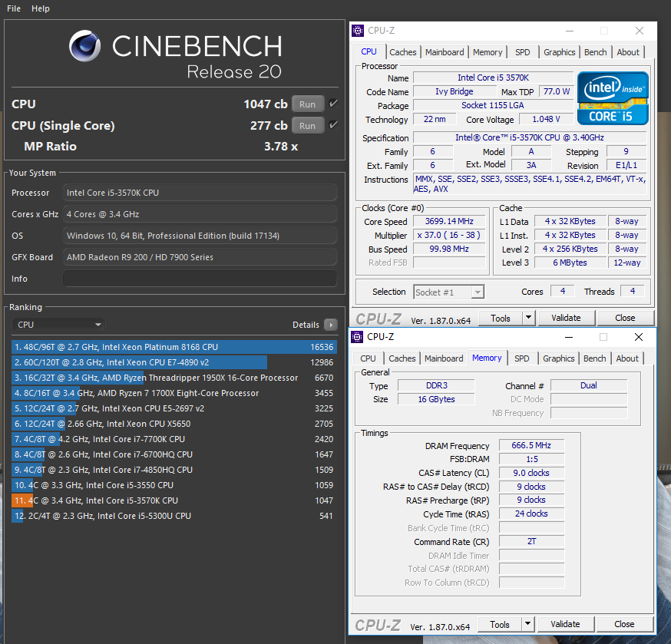The height and width of the screenshot is (644, 671).
Task: Switch to Graphics tab in top CPU-Z window
Action: (x=560, y=52)
